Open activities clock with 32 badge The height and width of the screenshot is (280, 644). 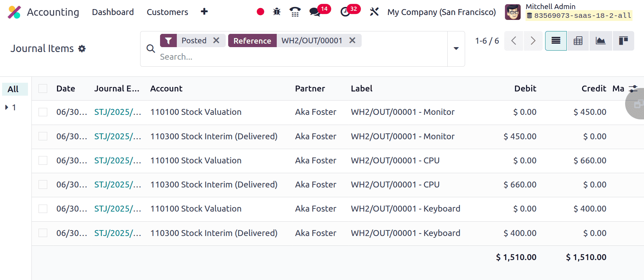350,11
